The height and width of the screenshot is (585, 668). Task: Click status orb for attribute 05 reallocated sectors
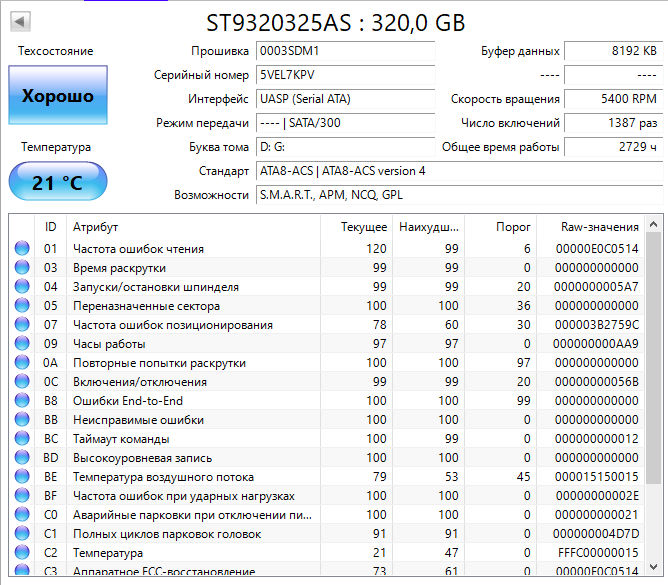(22, 306)
